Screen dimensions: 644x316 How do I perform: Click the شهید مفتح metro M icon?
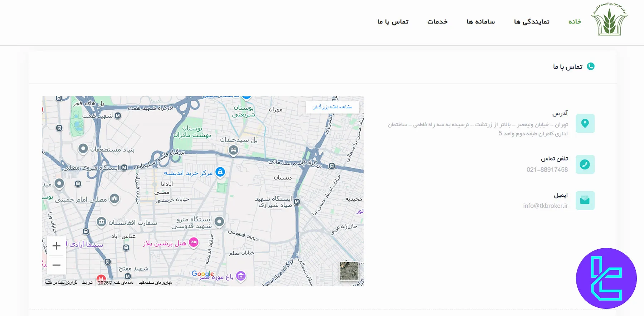click(128, 276)
